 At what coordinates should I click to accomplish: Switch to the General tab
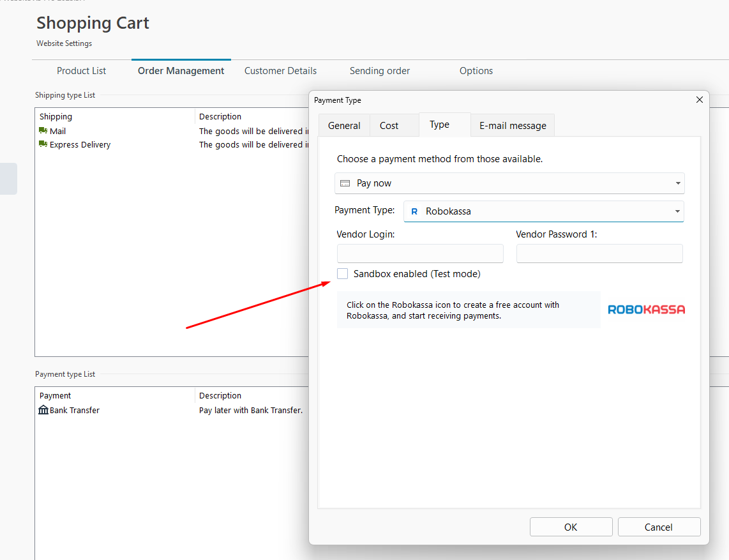pos(344,126)
